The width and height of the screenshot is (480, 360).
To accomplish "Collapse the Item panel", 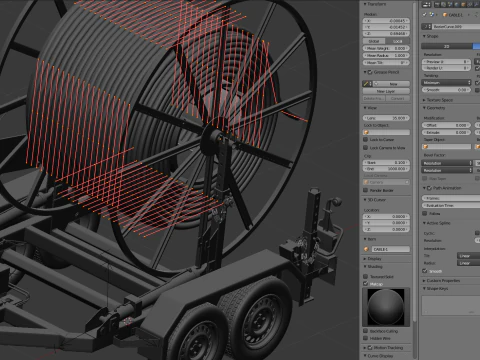I will click(365, 239).
